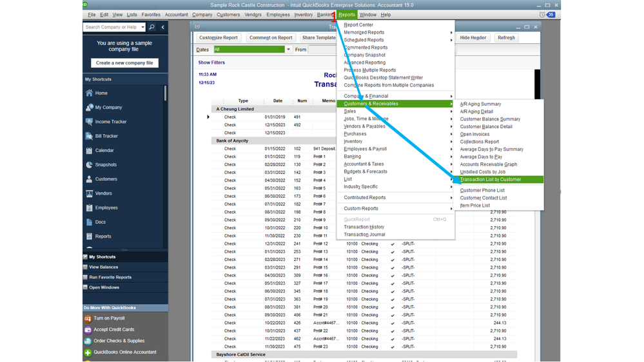The width and height of the screenshot is (644, 362).
Task: Click the Open Windows panel icon
Action: point(86,288)
